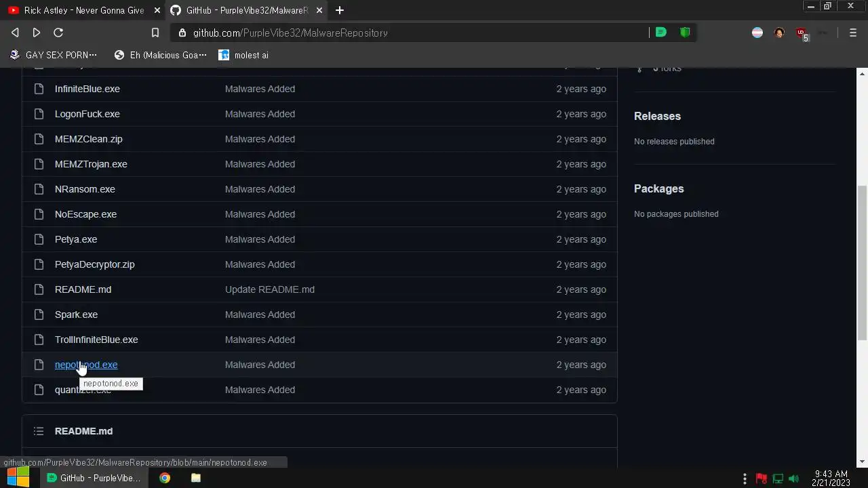Open Petya.exe file link
Viewport: 868px width, 488px height.
coord(76,239)
